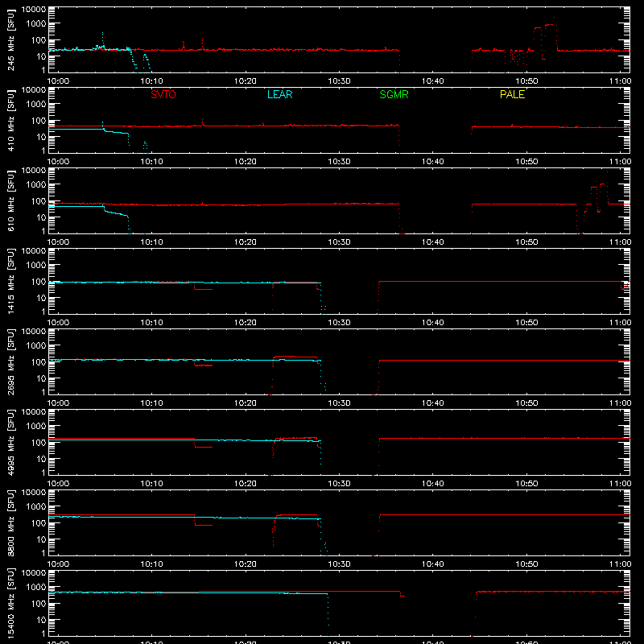Screen dimensions: 644x644
Task: Click 10:30 tick under the 245 MHz panel
Action: point(339,81)
